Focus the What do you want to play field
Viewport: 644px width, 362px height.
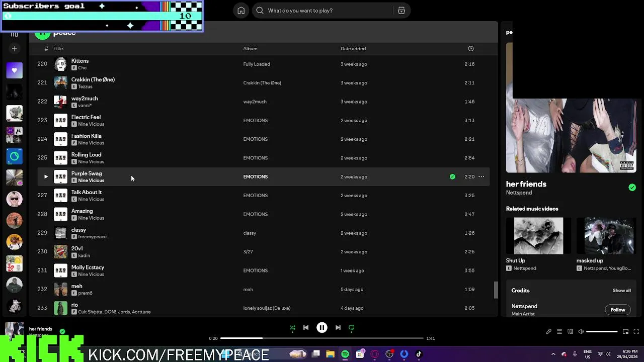point(322,11)
